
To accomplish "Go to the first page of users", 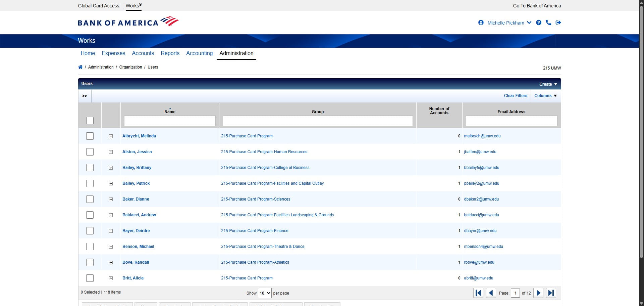I will click(478, 293).
